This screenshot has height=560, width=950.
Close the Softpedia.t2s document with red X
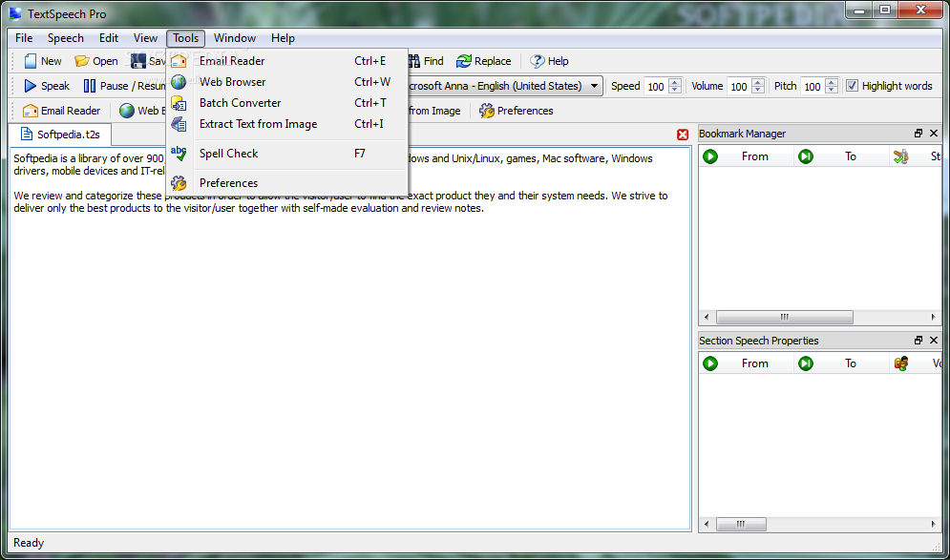point(683,135)
